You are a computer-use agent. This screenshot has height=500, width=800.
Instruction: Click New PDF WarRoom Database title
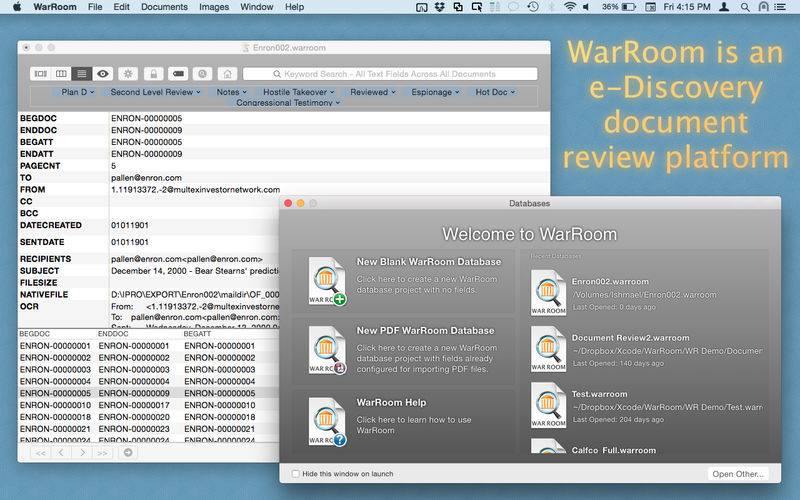pos(425,331)
